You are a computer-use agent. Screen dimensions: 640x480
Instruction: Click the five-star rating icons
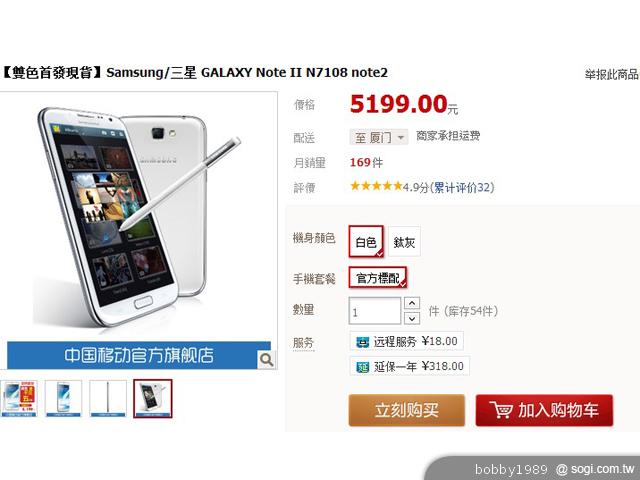click(x=376, y=187)
